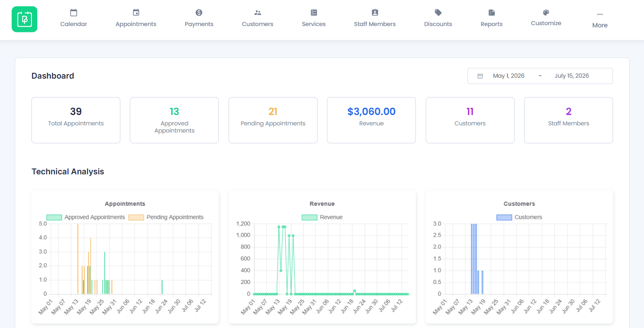Click the Pending Appointments card showing 21
Image resolution: width=644 pixels, height=328 pixels.
tap(273, 120)
